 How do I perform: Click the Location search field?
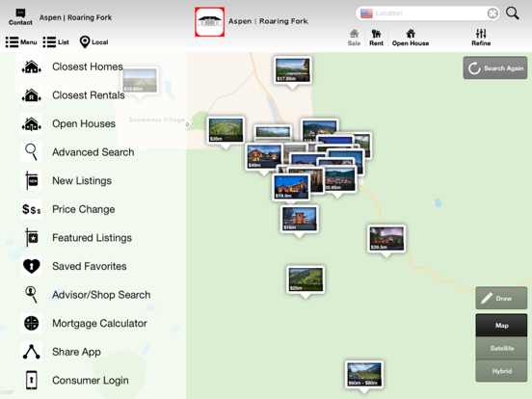pos(428,13)
